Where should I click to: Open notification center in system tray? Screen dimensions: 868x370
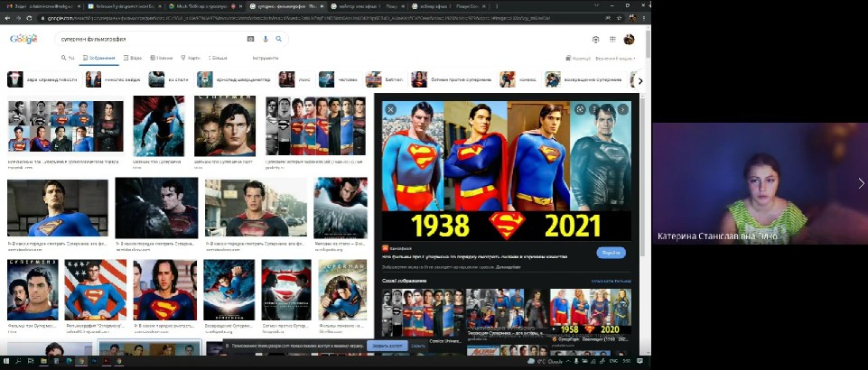pyautogui.click(x=639, y=361)
